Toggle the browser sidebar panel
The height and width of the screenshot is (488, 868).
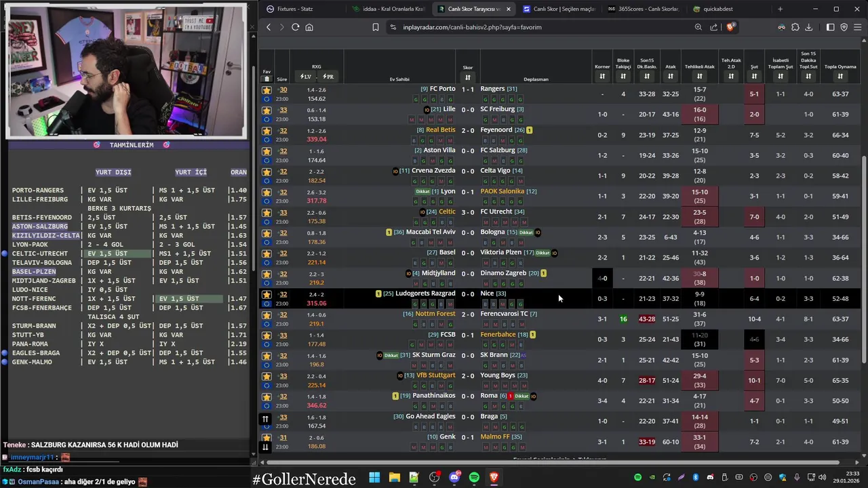pos(830,27)
